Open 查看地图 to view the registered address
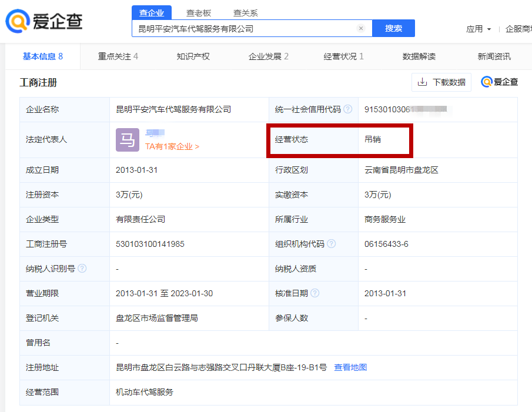Screen dimensions: 532x412 pos(350,366)
